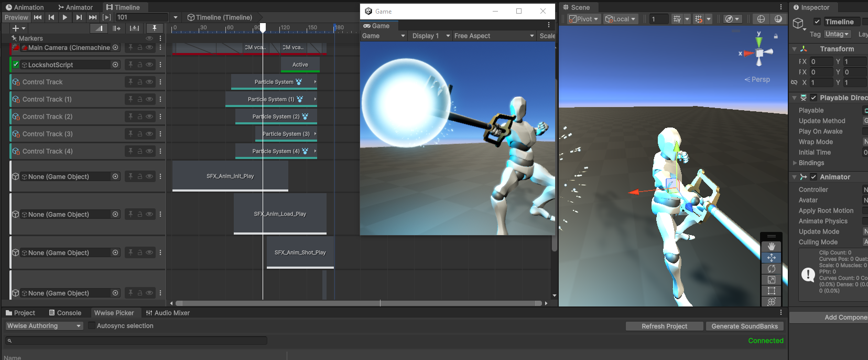Select the Scale tool in Scene view
Image resolution: width=868 pixels, height=360 pixels.
click(771, 280)
